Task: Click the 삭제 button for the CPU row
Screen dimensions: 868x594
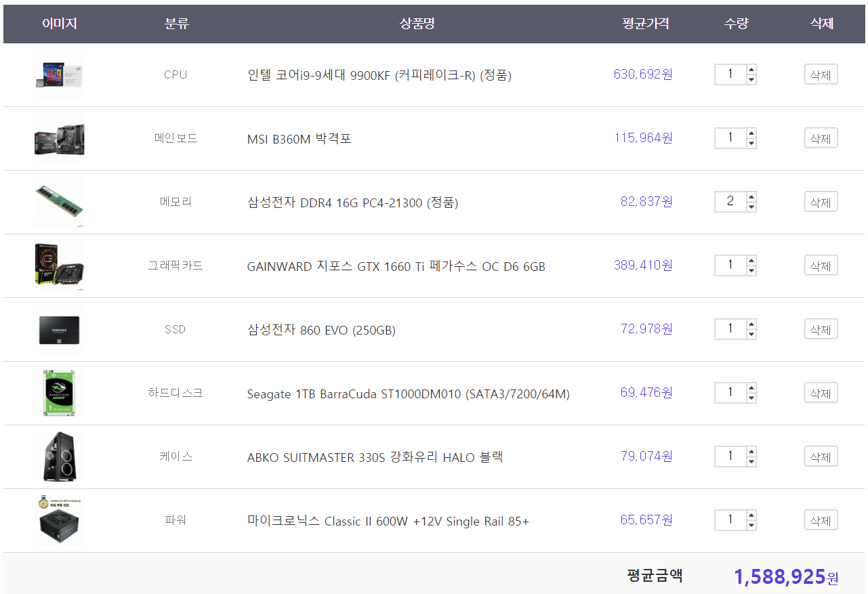Action: click(821, 75)
